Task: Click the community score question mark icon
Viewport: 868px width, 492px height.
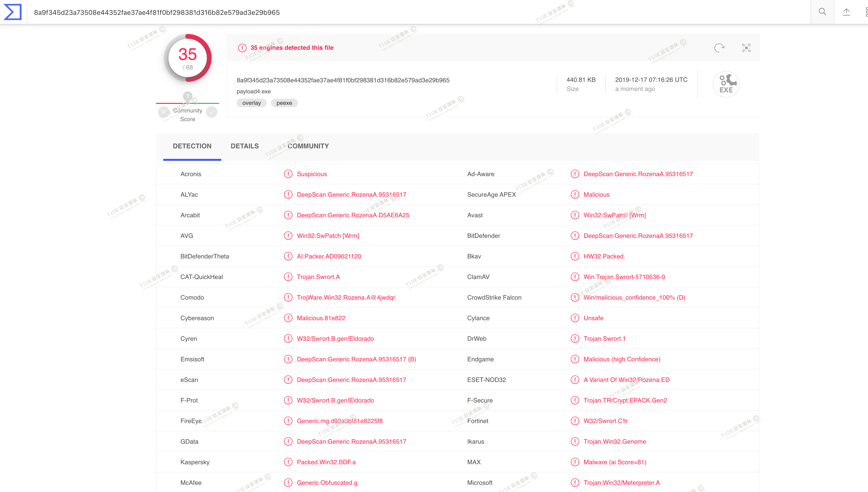Action: coord(188,96)
